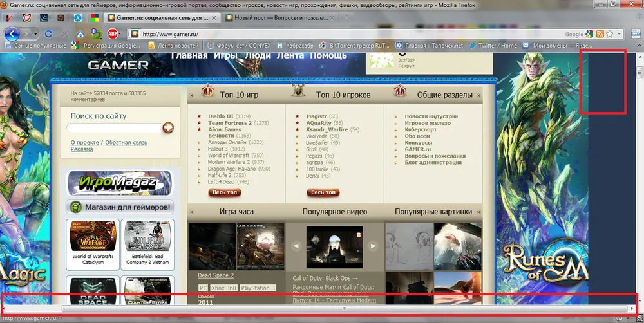Expand the bookmarks toolbar overflow chevron

pos(639,46)
